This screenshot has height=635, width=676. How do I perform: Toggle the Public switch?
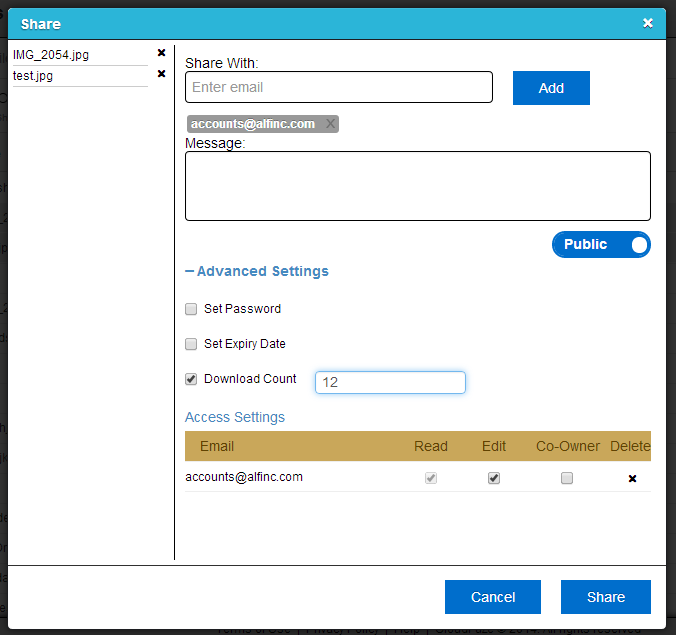601,244
